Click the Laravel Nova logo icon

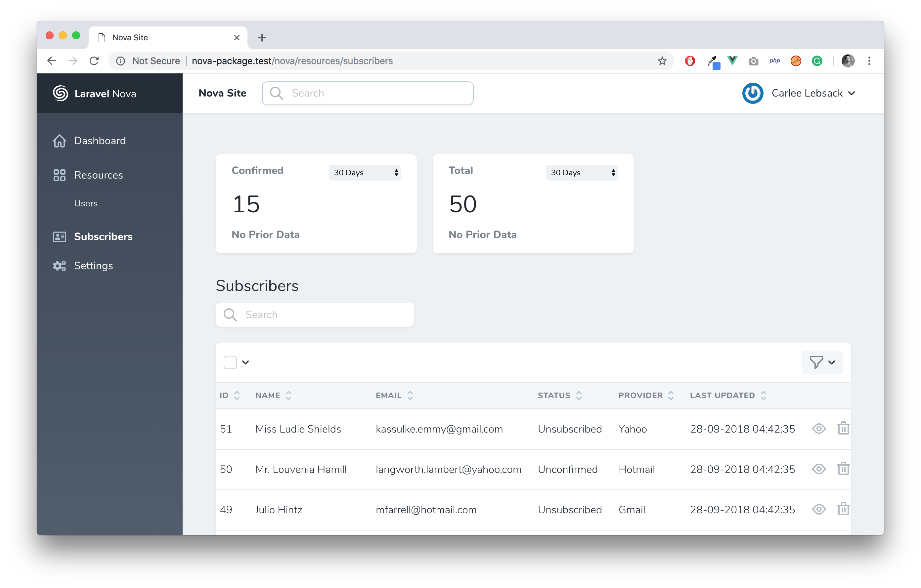[61, 93]
